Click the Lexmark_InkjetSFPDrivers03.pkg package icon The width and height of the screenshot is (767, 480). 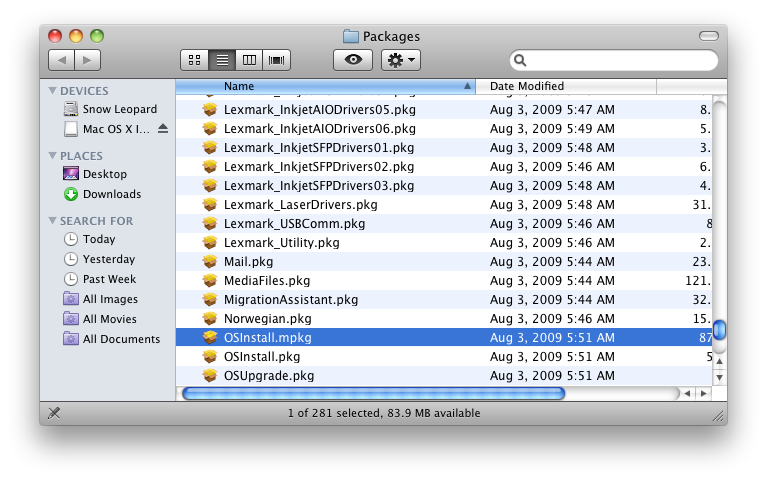tap(210, 186)
